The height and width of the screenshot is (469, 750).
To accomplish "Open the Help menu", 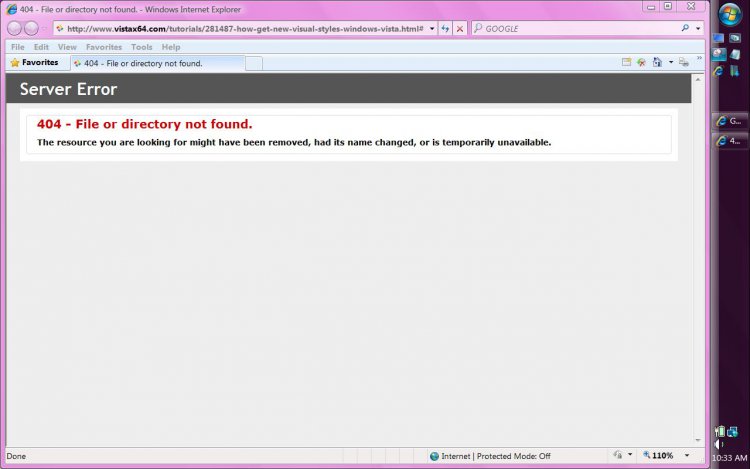I will click(171, 47).
